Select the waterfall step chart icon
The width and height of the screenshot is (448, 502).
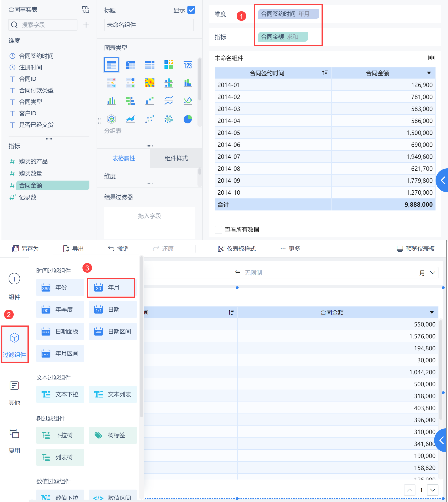pyautogui.click(x=149, y=101)
